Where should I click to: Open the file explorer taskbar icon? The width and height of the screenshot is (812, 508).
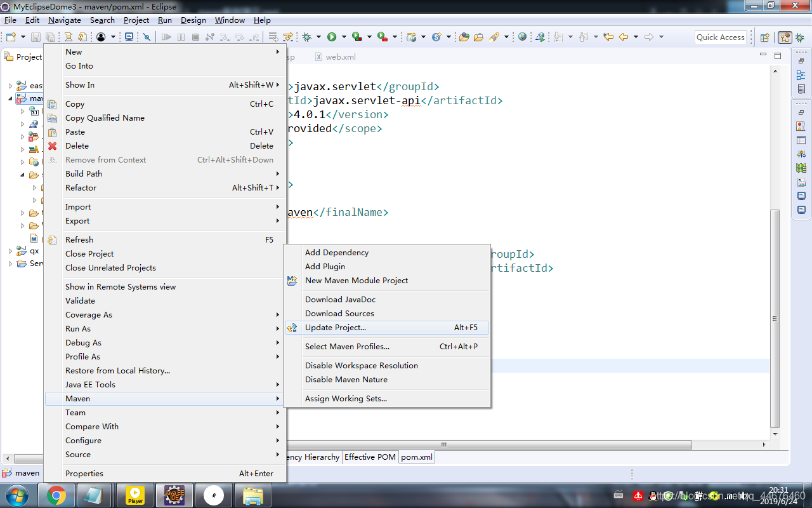pos(253,495)
